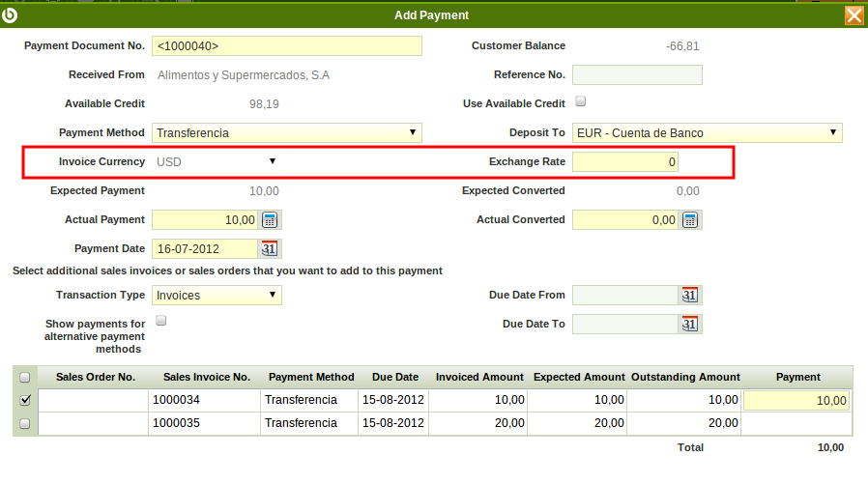Open the Due Date To calendar
This screenshot has height=484, width=868.
coord(689,325)
